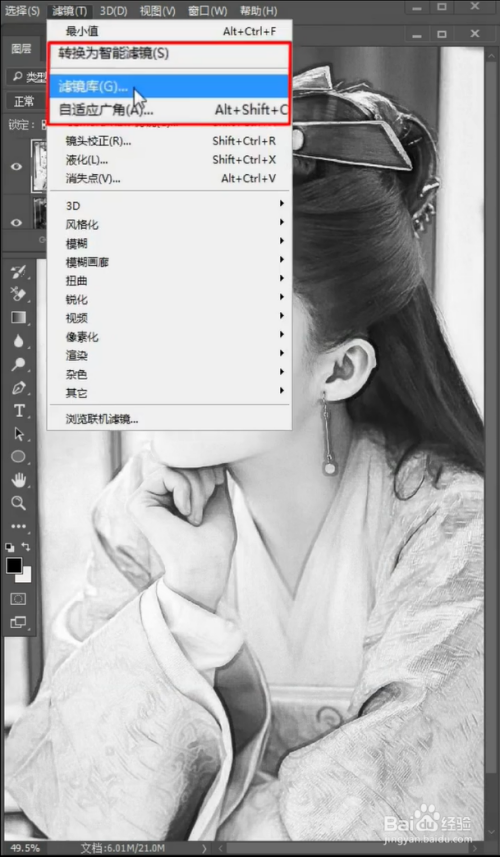Select the Pen tool

coord(19,388)
